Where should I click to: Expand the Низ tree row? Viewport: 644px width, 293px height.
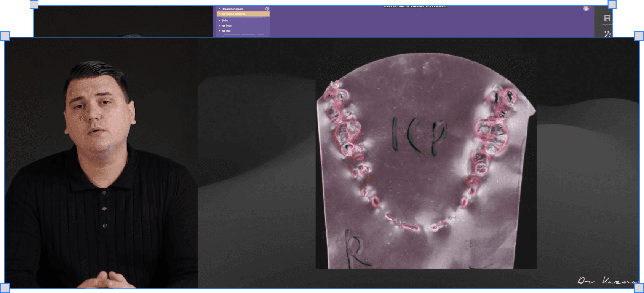pyautogui.click(x=219, y=31)
